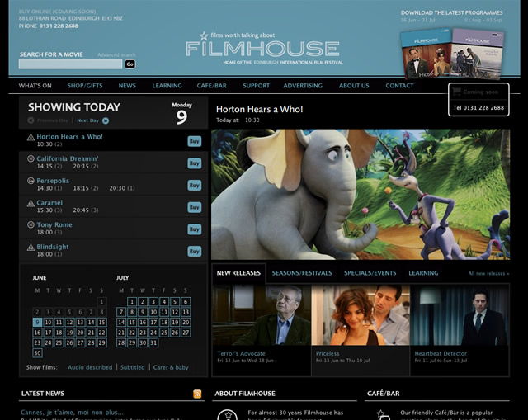Buy tickets for Blindsight
The height and width of the screenshot is (420, 528).
[x=195, y=252]
